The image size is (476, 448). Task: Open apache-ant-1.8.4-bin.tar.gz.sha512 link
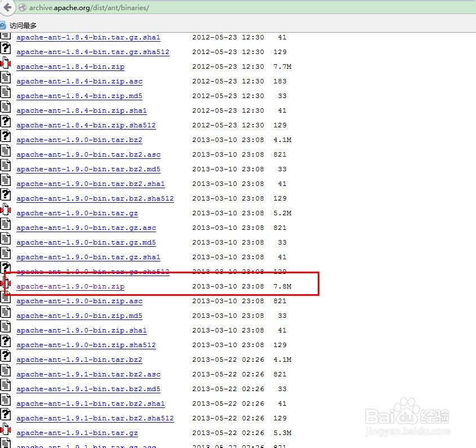point(93,52)
